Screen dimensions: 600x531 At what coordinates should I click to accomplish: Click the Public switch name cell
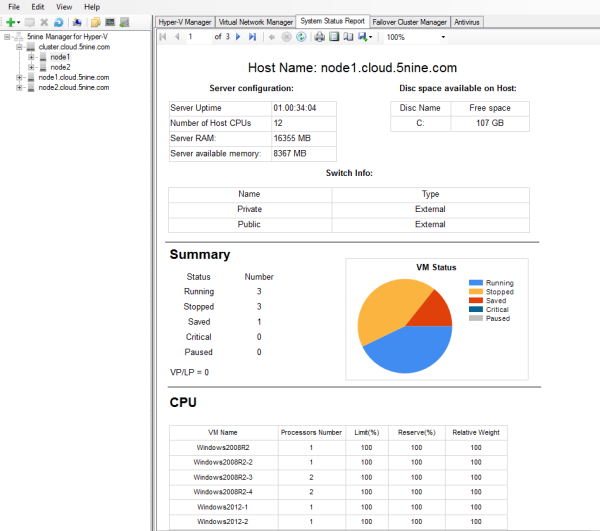(x=249, y=224)
